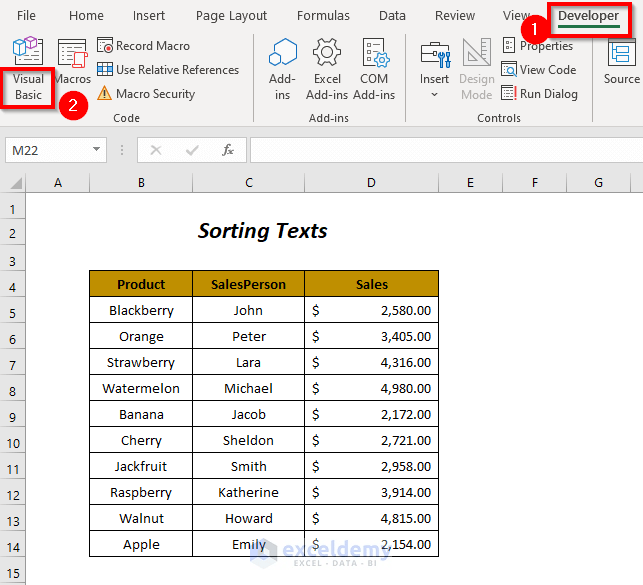Select column E header
This screenshot has width=643, height=585.
[x=470, y=183]
